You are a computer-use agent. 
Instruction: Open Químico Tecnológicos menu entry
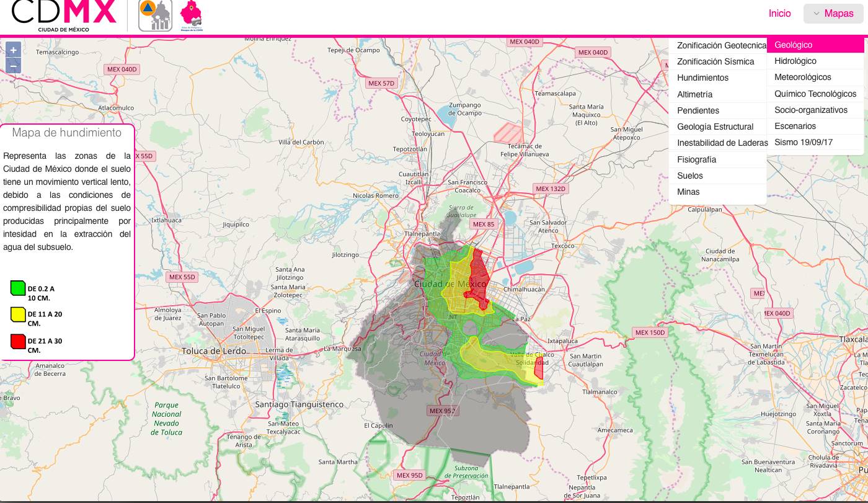pos(815,94)
